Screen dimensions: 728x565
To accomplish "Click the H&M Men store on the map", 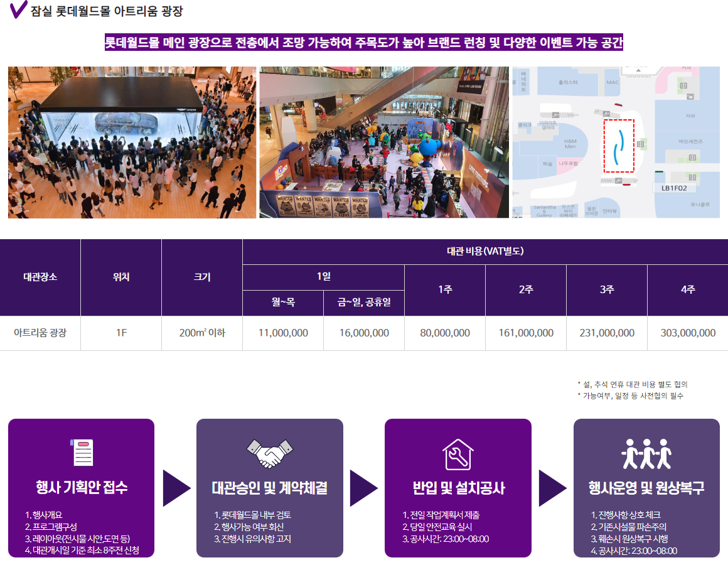I will 570,144.
